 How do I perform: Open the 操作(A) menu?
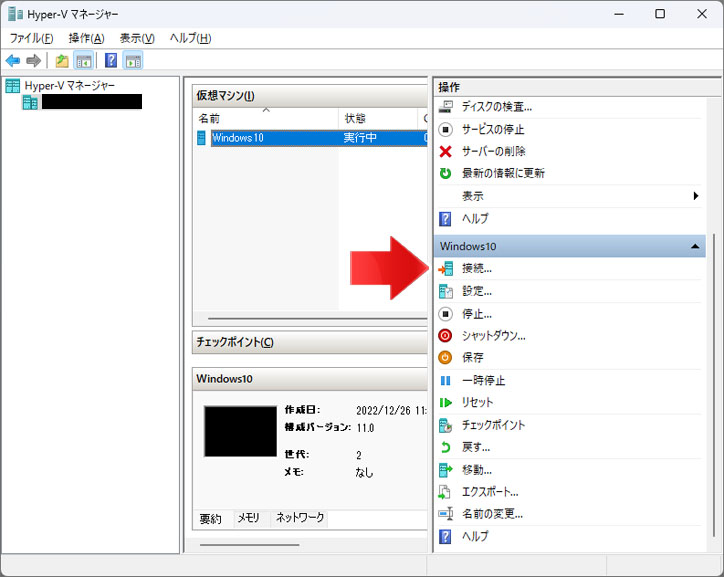[x=86, y=38]
